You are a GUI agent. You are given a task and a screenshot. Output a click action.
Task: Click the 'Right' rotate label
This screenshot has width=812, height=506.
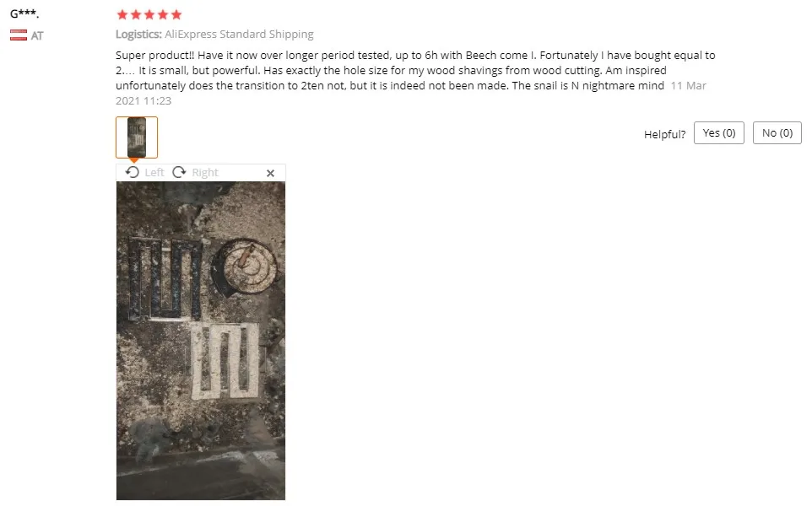(205, 173)
